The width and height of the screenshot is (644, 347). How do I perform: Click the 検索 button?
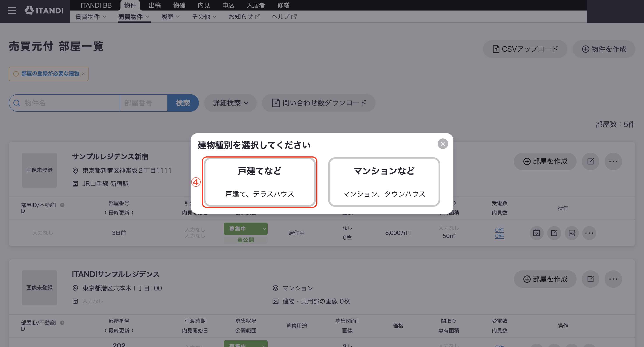[x=183, y=103]
